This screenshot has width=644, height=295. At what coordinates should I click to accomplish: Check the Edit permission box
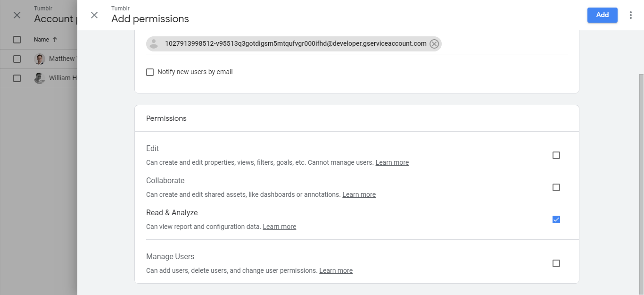[x=556, y=155]
